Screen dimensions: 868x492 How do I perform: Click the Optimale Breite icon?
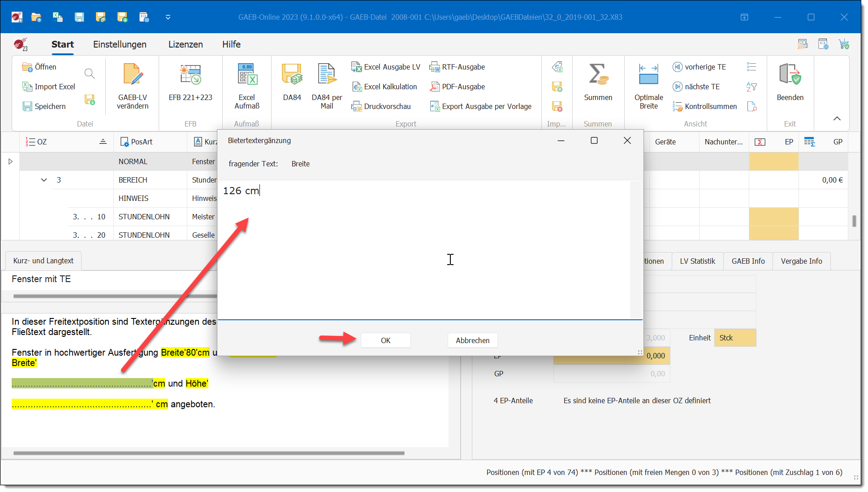(x=648, y=75)
